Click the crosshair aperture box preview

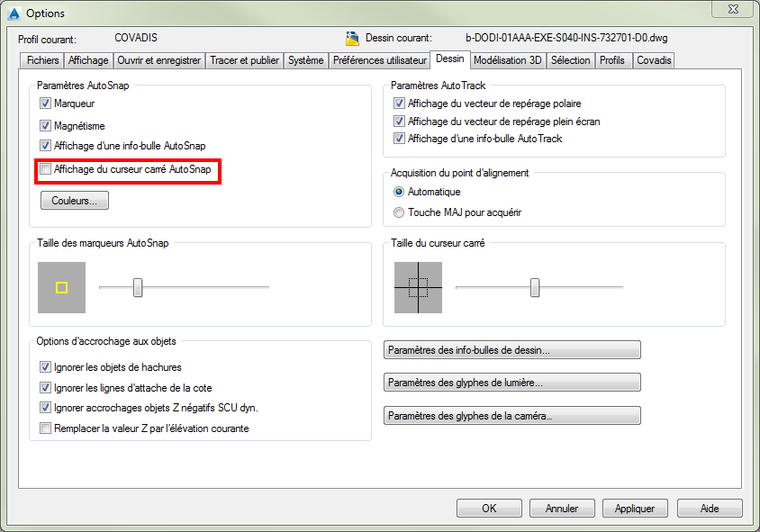(419, 287)
